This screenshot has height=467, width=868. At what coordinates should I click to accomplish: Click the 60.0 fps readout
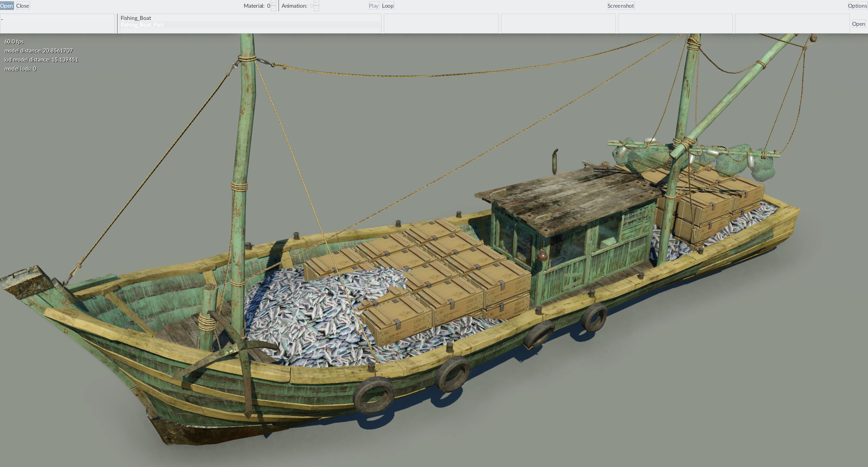pos(14,42)
